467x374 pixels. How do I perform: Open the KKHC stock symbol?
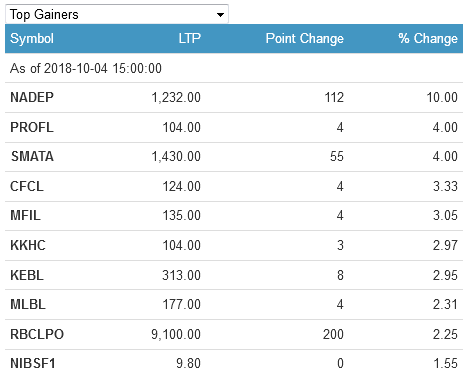tap(28, 245)
